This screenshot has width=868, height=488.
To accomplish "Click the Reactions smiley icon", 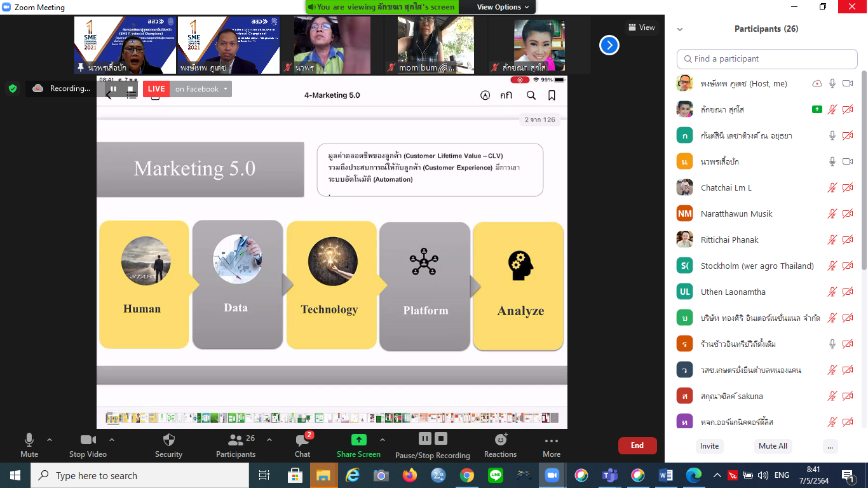I will (x=501, y=440).
